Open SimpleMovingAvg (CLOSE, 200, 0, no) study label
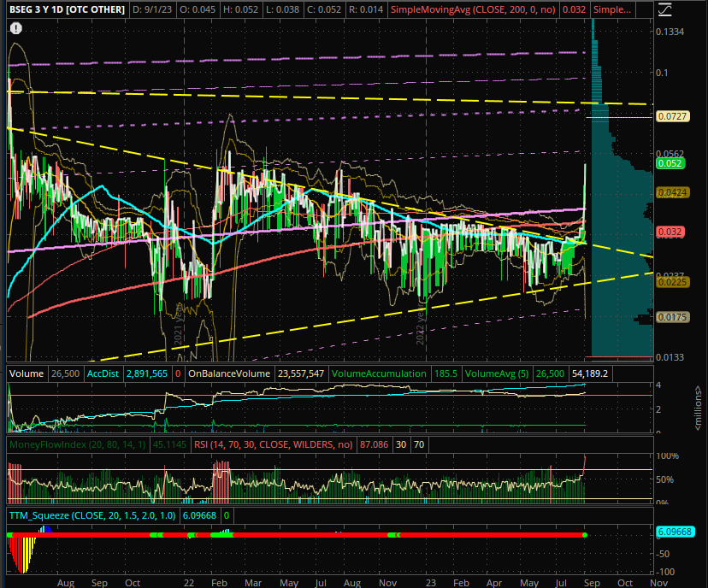 pyautogui.click(x=473, y=9)
